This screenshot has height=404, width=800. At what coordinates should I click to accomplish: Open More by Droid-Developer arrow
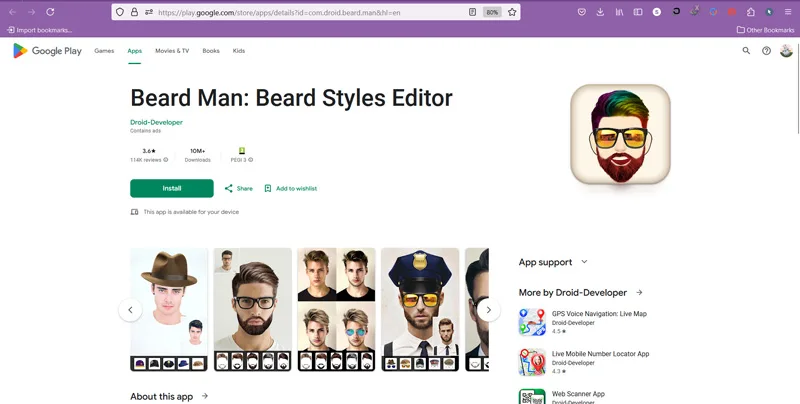(x=639, y=292)
